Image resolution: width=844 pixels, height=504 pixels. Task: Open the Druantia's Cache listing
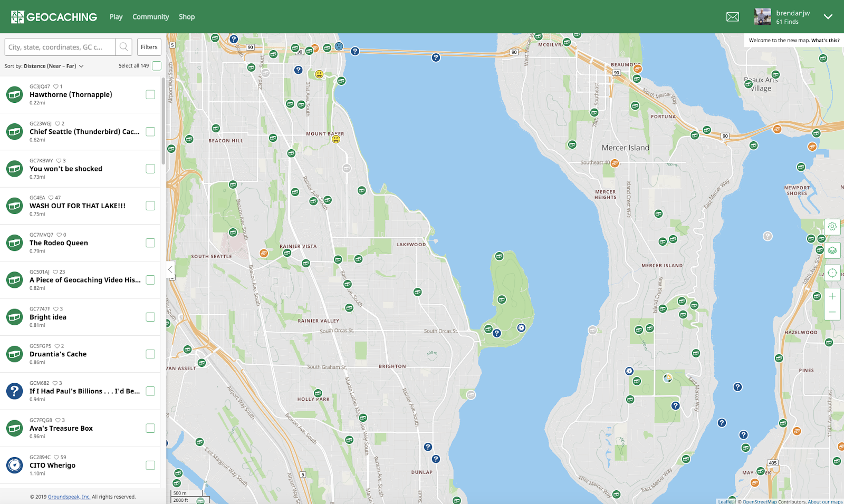pos(58,354)
